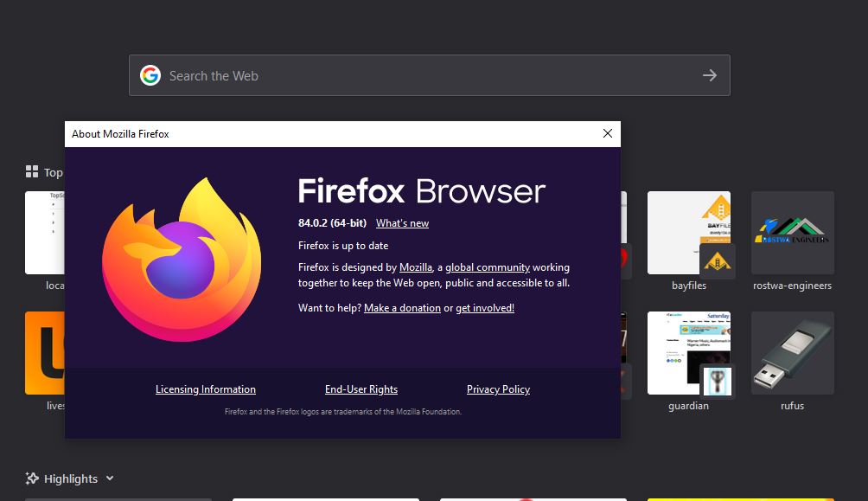Click the white top site tile
Image resolution: width=868 pixels, height=501 pixels.
pos(45,233)
